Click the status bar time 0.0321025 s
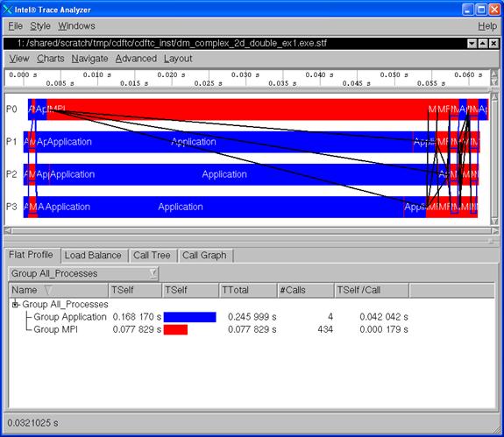This screenshot has width=504, height=437. click(x=32, y=423)
